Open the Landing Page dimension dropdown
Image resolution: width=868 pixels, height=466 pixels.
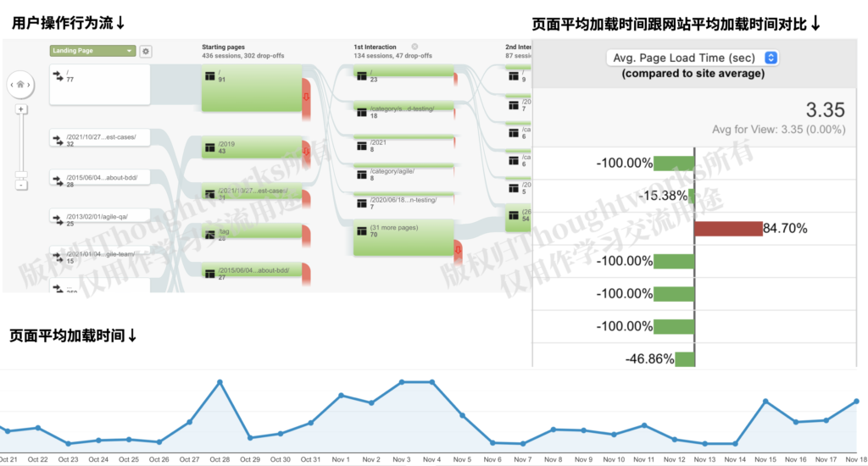point(92,50)
